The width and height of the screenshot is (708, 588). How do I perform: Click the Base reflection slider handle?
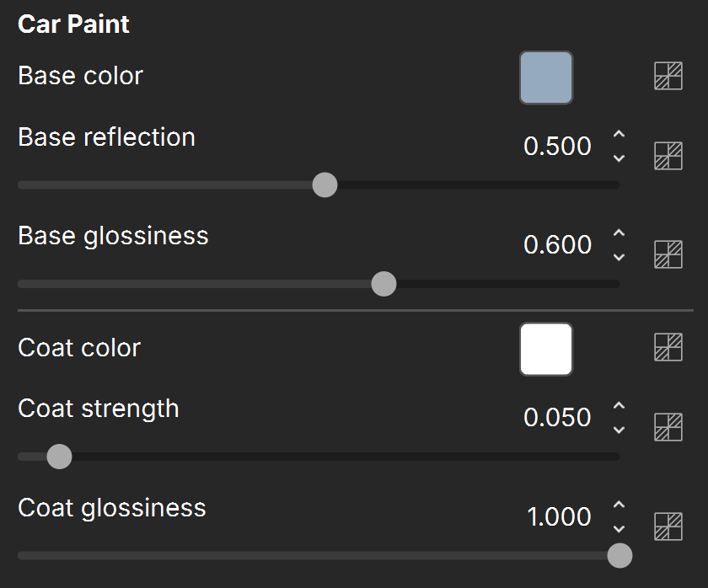click(324, 184)
